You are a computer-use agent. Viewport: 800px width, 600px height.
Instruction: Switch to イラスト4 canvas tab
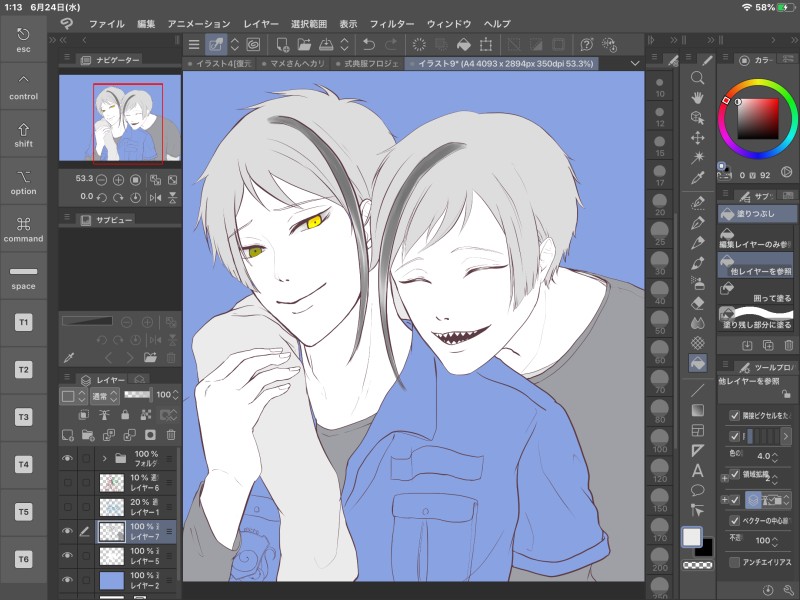point(220,64)
